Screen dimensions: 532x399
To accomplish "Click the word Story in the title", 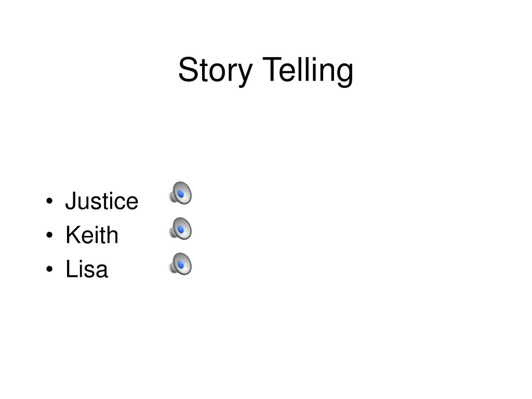I will [x=216, y=71].
